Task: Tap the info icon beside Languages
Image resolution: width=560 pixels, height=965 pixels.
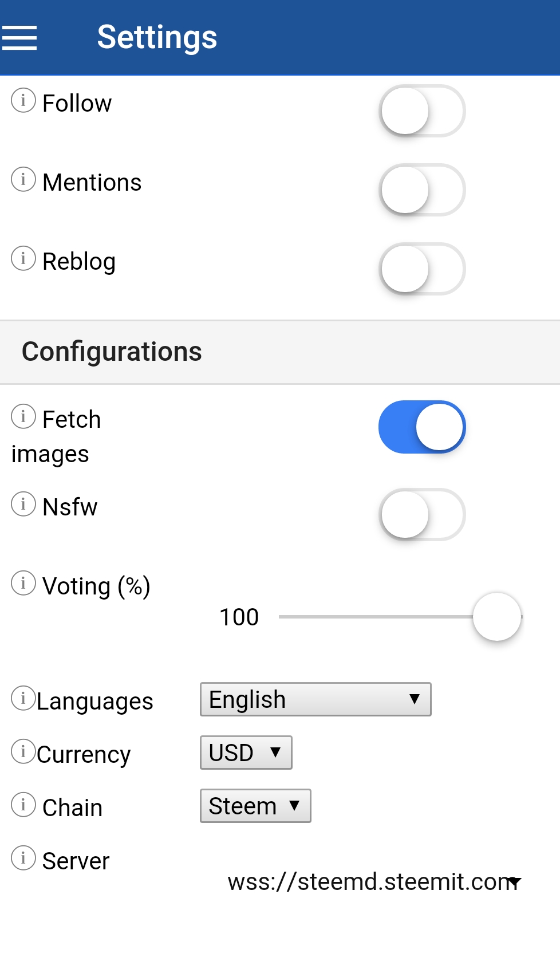Action: pyautogui.click(x=23, y=699)
